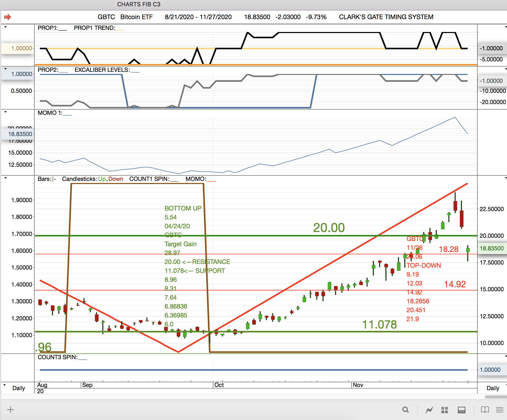This screenshot has height=420, width=507.
Task: Click the Daily label at bottom-right
Action: [493, 388]
